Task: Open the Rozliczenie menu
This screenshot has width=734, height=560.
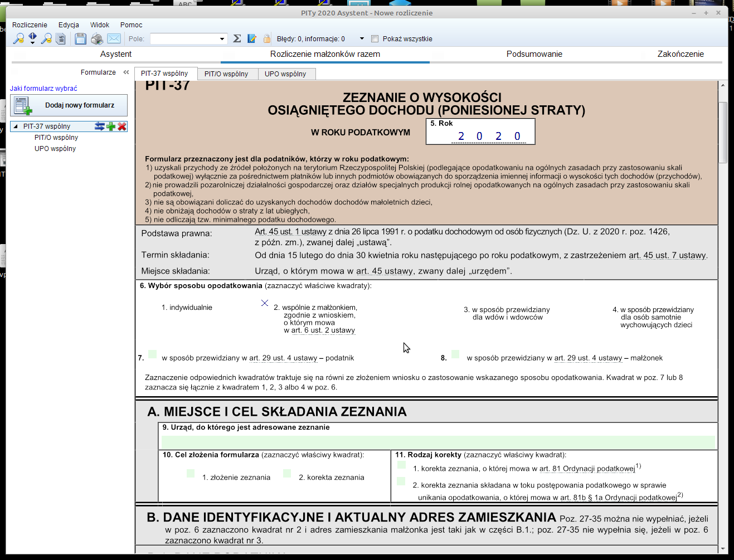Action: [30, 25]
